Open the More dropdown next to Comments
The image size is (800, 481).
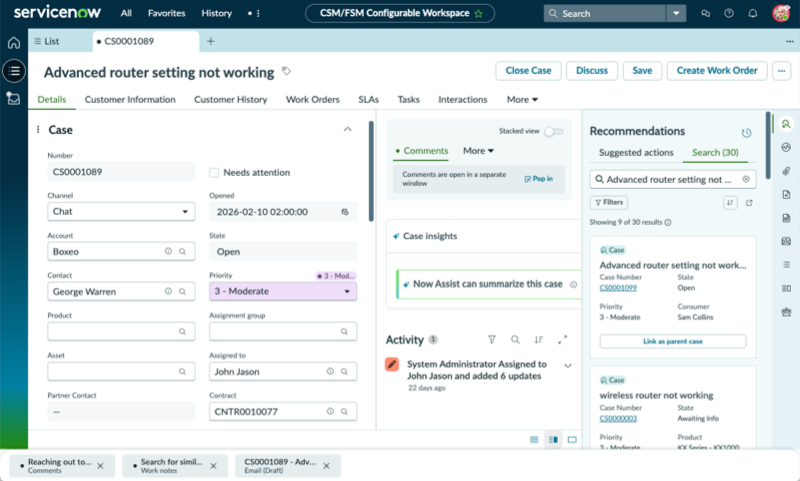[x=478, y=151]
